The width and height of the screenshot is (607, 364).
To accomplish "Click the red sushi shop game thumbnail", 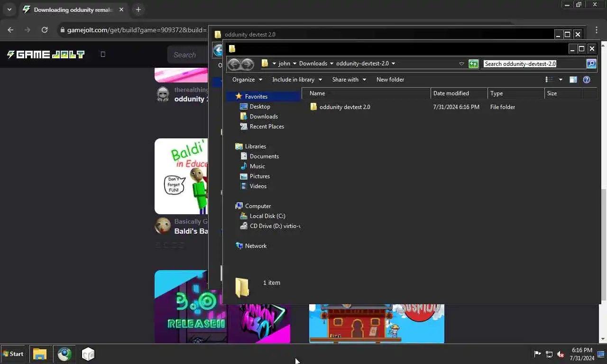I will (377, 324).
